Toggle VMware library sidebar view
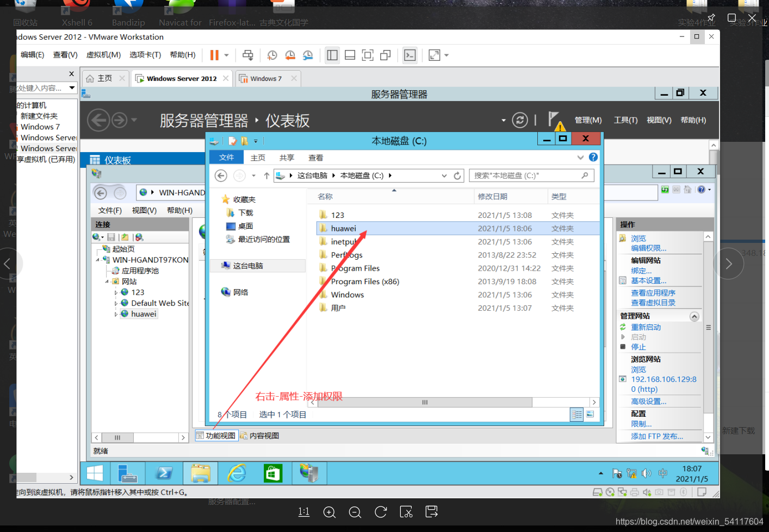The image size is (769, 532). click(x=332, y=55)
